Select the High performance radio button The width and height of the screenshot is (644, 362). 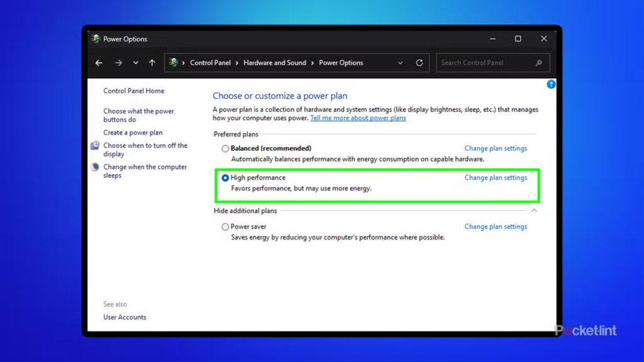225,178
